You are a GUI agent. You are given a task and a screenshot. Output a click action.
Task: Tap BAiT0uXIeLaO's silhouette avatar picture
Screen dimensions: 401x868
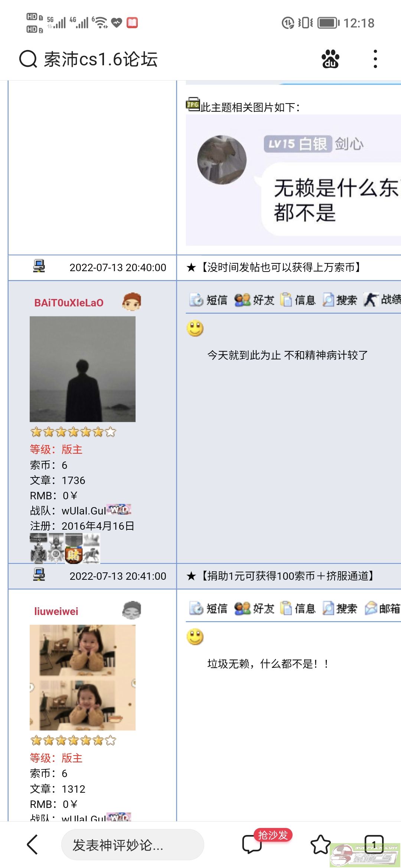(82, 369)
